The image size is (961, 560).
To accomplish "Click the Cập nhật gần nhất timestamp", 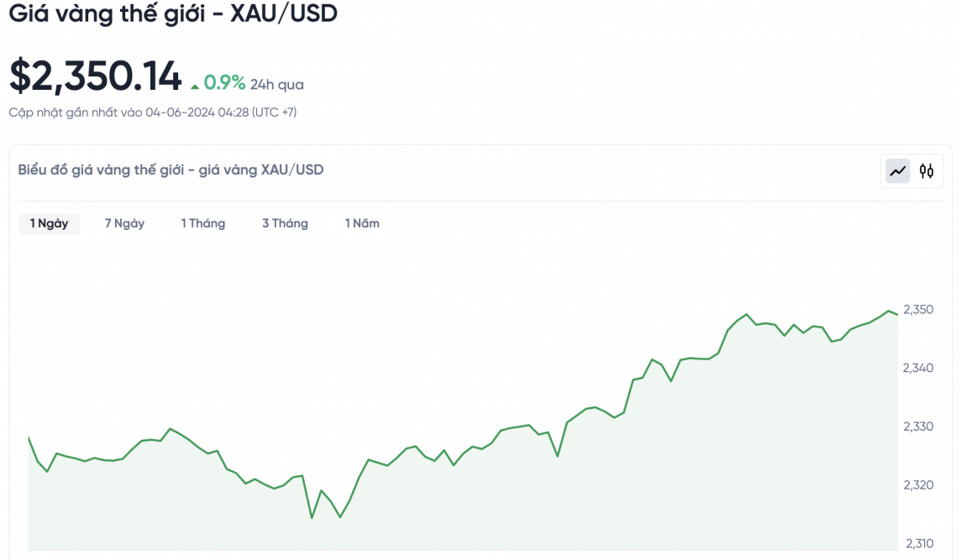I will [152, 113].
